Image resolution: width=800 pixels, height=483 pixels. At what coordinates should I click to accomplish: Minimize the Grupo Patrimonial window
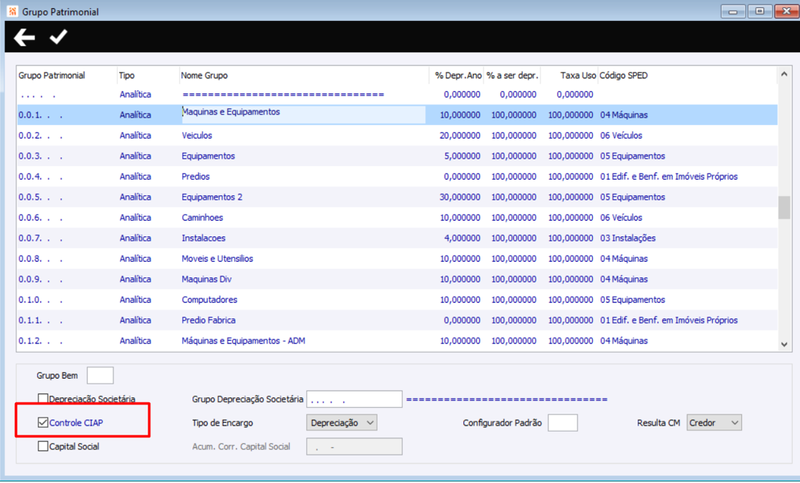pyautogui.click(x=734, y=11)
